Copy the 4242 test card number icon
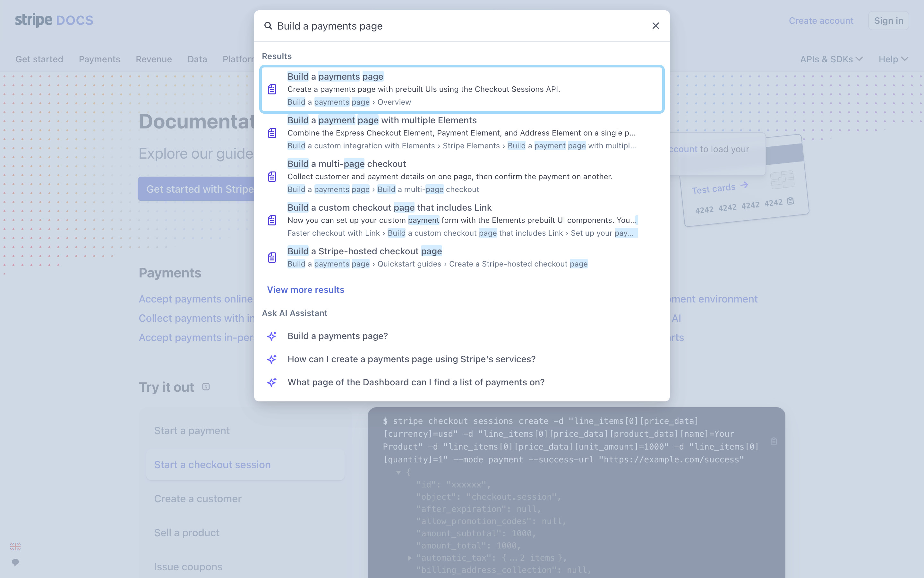Screen dimensions: 924x578 pos(790,201)
